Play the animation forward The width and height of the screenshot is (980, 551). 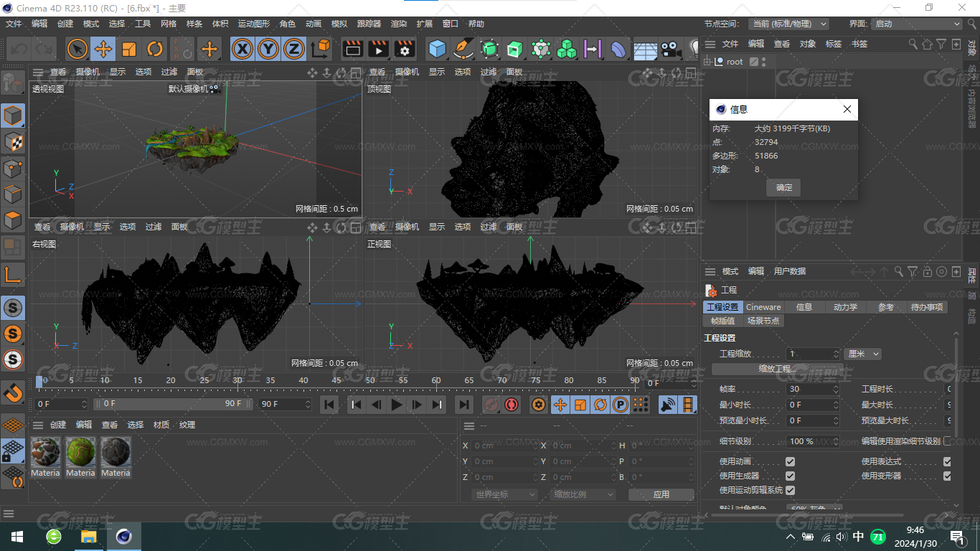click(396, 405)
